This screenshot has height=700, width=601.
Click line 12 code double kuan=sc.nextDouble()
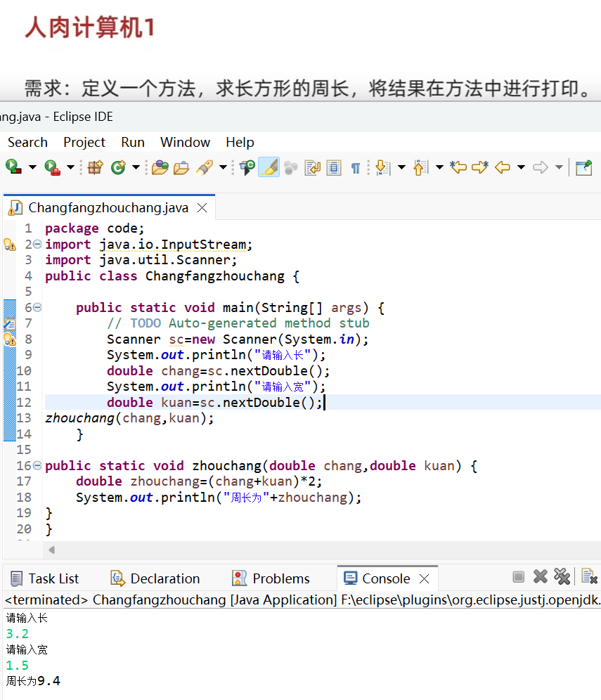[214, 403]
